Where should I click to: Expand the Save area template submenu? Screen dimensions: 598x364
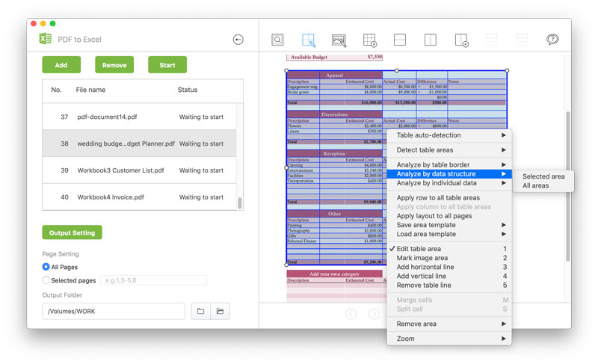coord(449,225)
